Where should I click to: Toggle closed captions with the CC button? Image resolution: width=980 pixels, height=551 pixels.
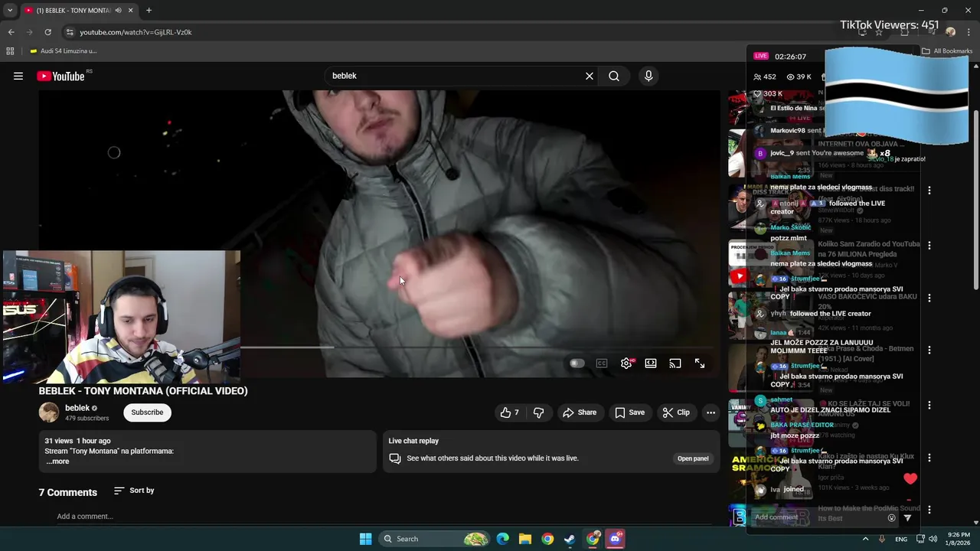coord(602,364)
